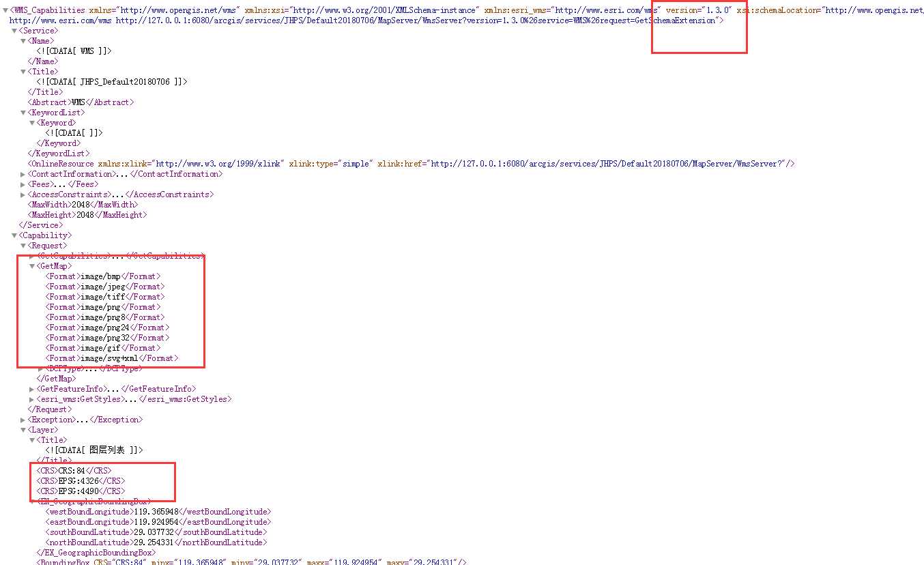
Task: Click the northBoundLatitude 29.254331 line
Action: coord(156,542)
